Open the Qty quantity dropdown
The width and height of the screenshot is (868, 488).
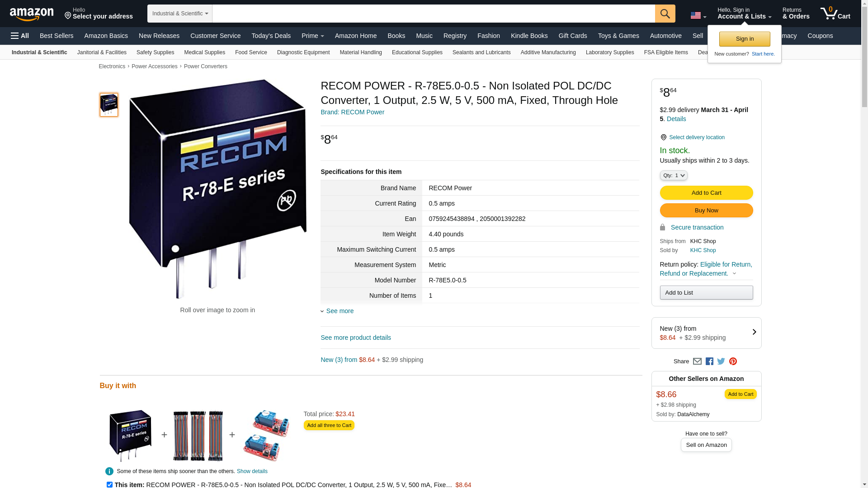pyautogui.click(x=673, y=175)
